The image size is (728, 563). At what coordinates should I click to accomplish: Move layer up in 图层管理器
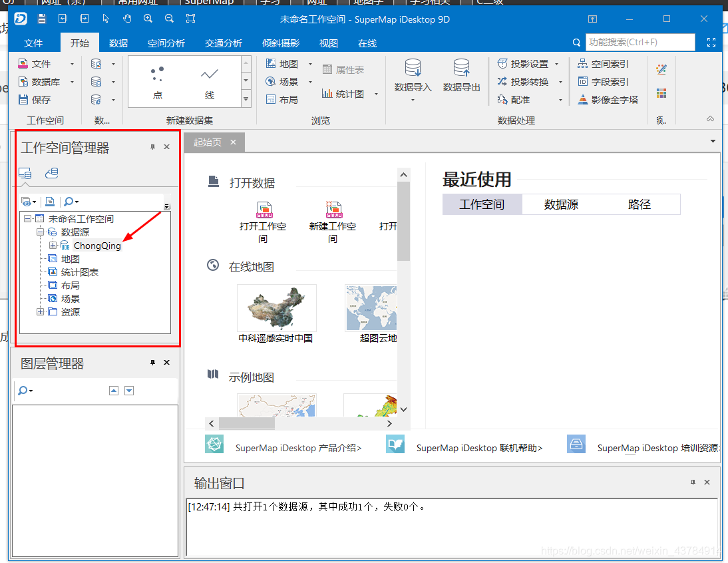click(x=114, y=391)
